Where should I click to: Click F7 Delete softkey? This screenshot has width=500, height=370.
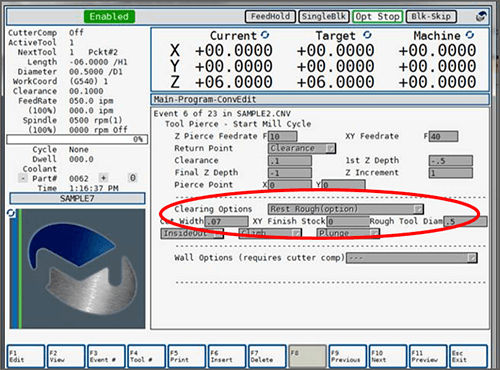(267, 356)
